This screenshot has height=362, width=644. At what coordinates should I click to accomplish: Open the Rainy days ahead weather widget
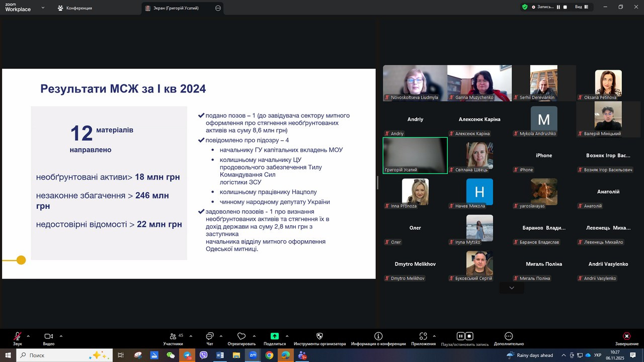[530, 355]
